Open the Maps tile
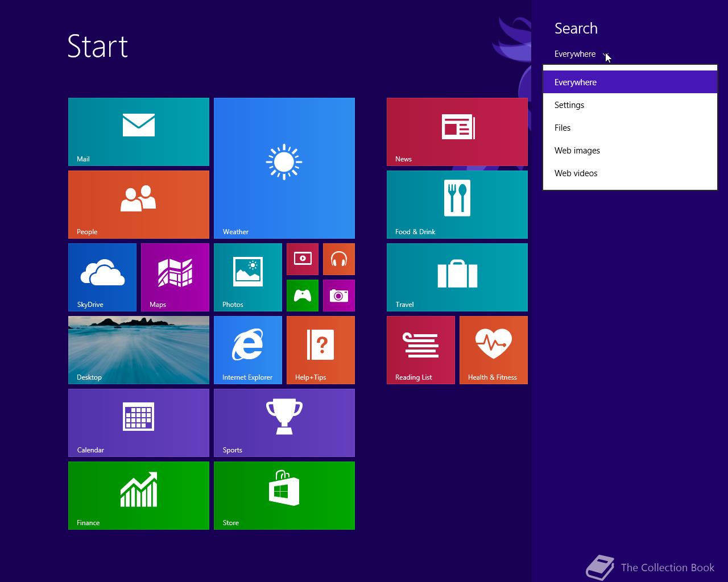728x582 pixels. click(x=175, y=277)
